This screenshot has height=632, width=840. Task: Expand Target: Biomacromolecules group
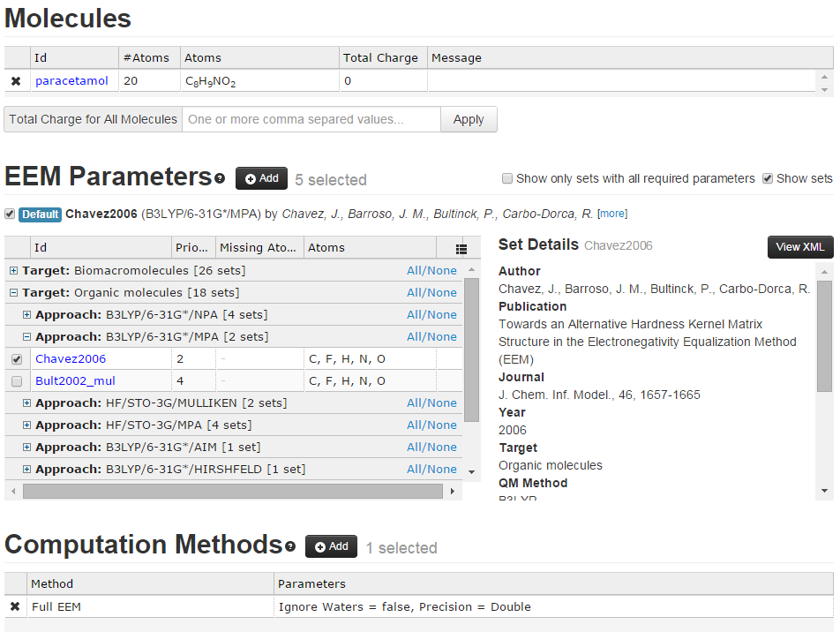click(x=14, y=271)
